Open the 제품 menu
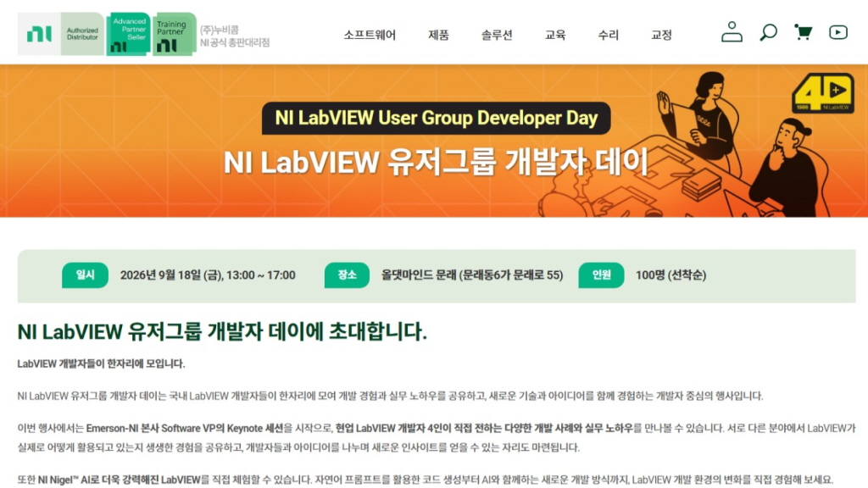Viewport: 868px width, 488px height. tap(438, 35)
